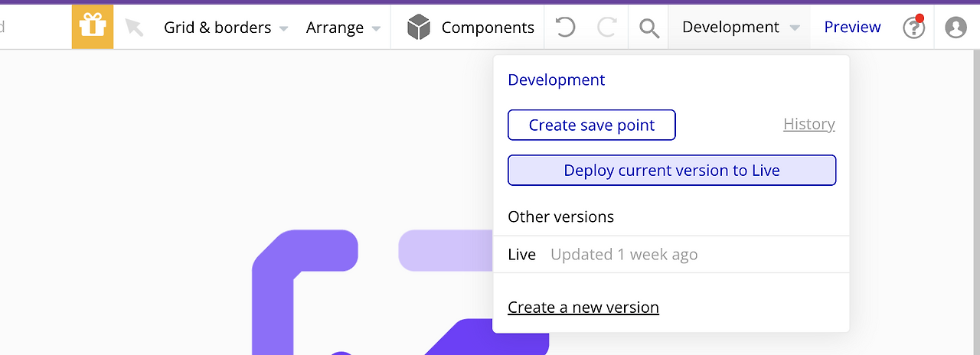Select the arrow pointer tool icon
Screen dimensions: 980x355
134,28
